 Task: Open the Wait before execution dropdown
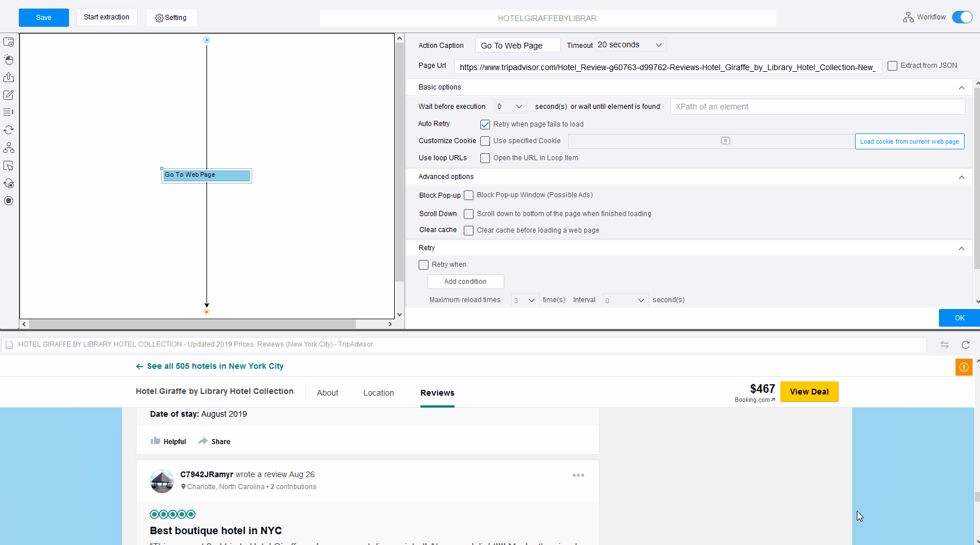click(510, 107)
